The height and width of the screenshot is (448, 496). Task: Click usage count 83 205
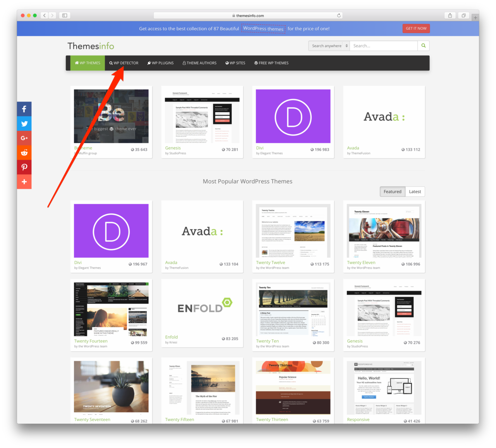pos(230,339)
